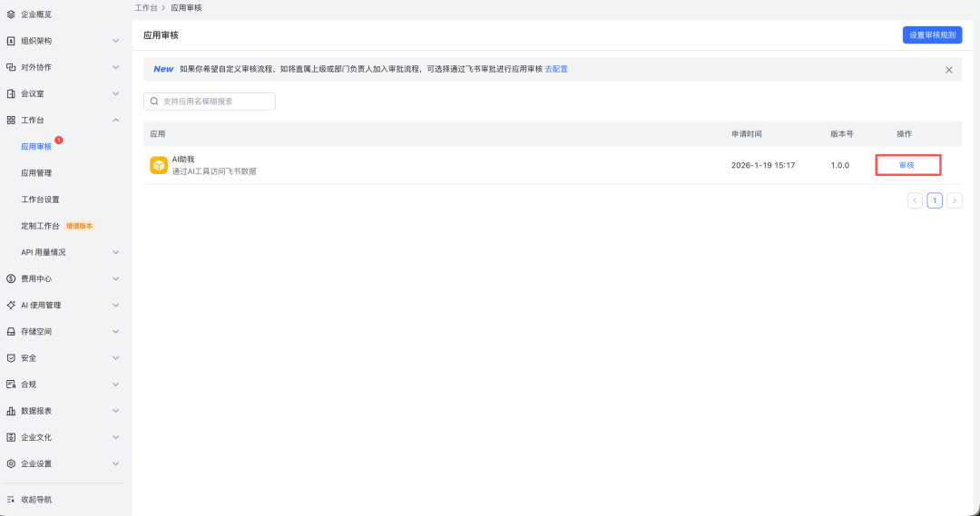Click the 操作 column header
The image size is (980, 516).
(x=905, y=133)
